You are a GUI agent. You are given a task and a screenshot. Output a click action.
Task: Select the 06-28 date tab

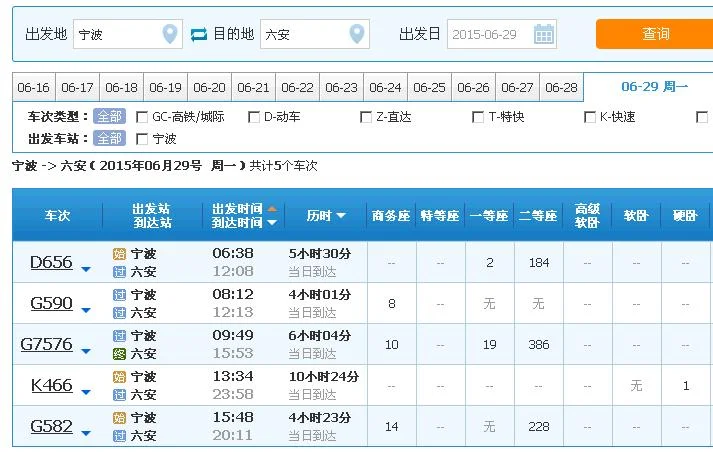(x=561, y=87)
